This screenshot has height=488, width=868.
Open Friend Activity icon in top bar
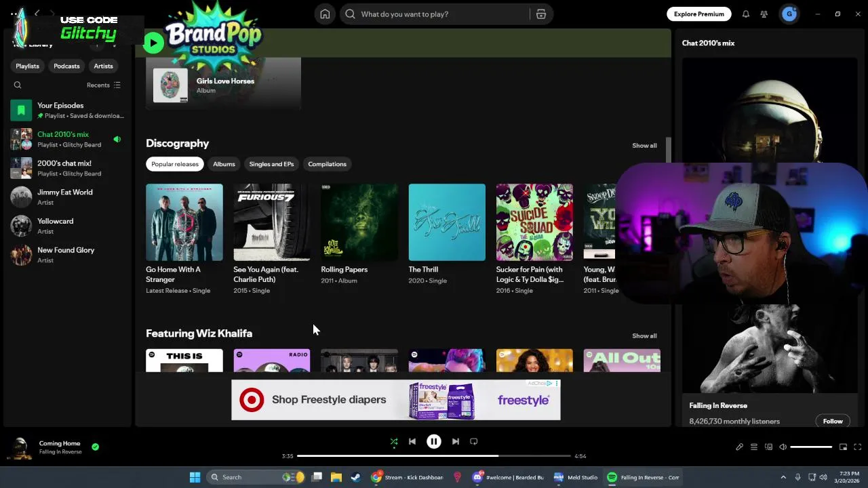764,14
